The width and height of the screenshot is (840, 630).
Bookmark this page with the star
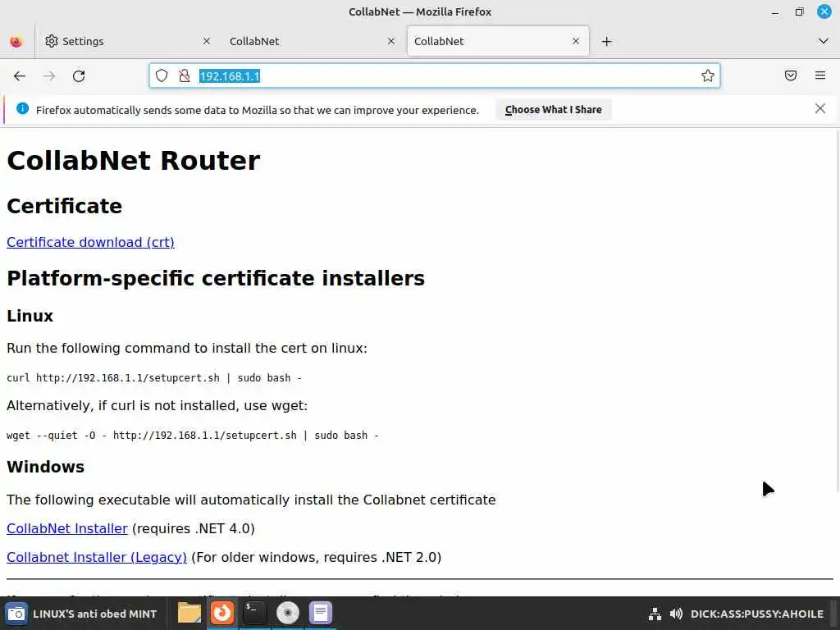tap(708, 76)
